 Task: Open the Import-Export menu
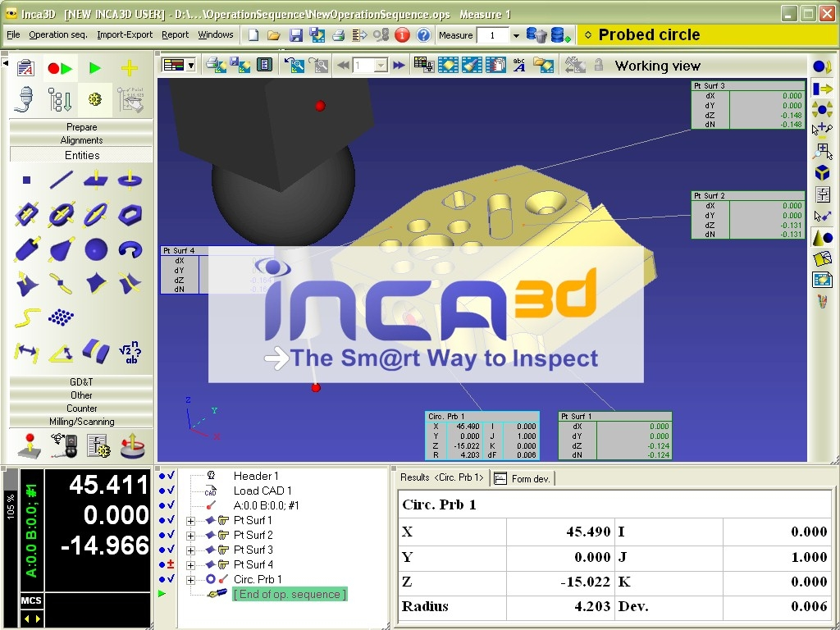[125, 35]
